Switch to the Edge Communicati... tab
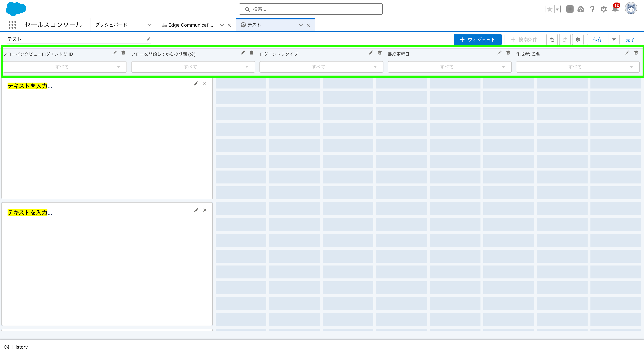 coord(190,25)
